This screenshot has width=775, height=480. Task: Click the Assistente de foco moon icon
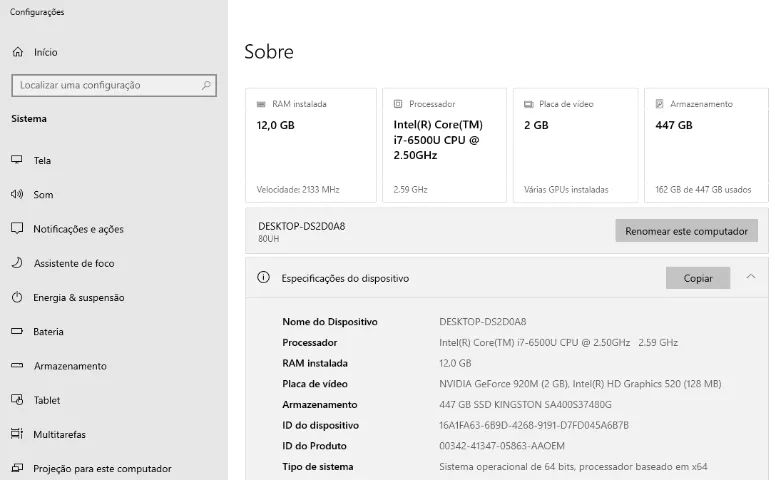click(17, 263)
